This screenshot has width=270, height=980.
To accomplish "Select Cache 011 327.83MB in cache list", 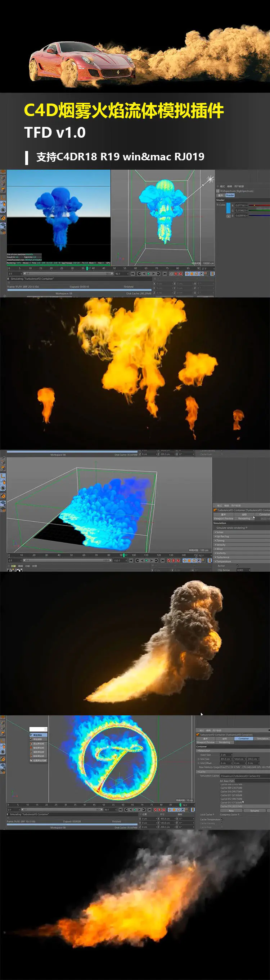I will [x=231, y=796].
